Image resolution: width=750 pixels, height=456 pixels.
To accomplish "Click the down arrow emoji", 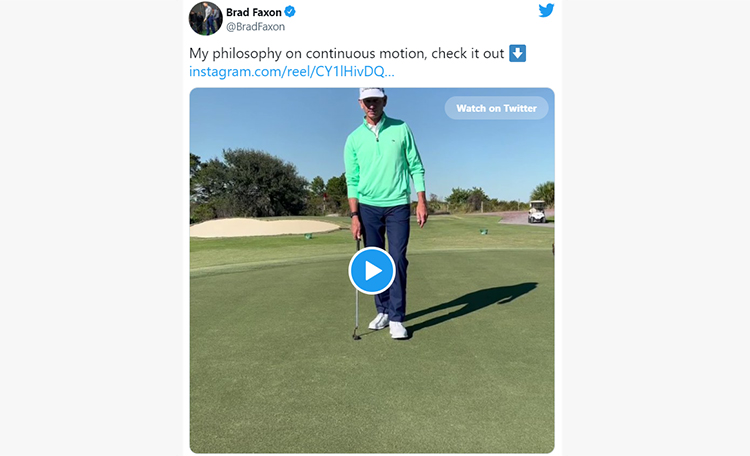I will 518,53.
